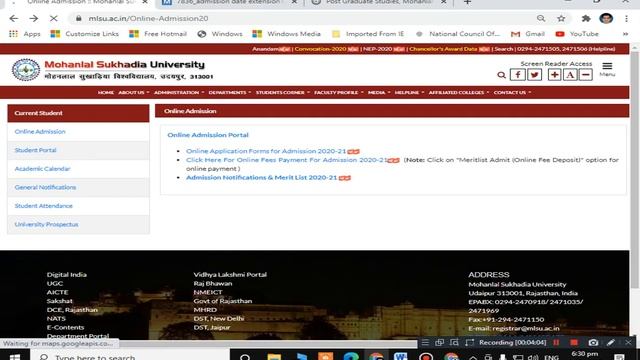
Task: Expand the AFFILIATED COLLEGES menu
Action: (x=459, y=93)
